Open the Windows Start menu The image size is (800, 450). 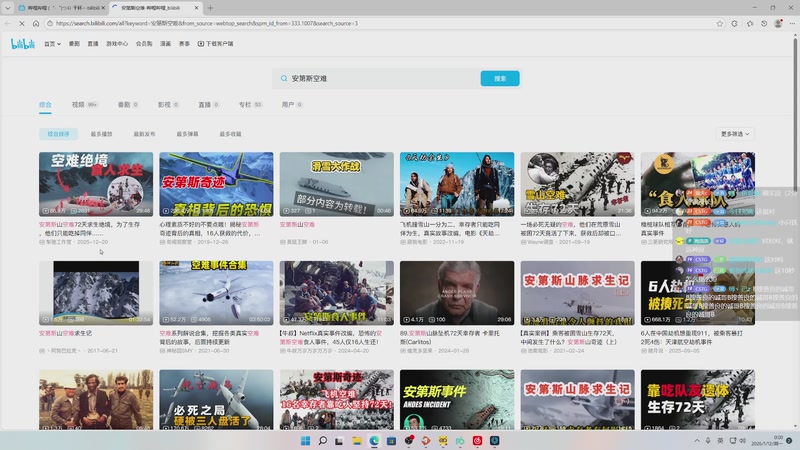(x=306, y=441)
